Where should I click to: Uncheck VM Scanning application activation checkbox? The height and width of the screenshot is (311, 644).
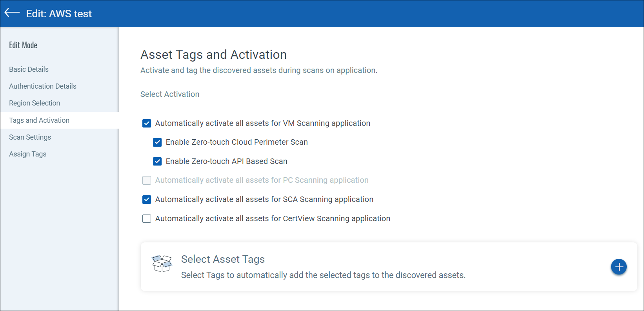tap(147, 124)
